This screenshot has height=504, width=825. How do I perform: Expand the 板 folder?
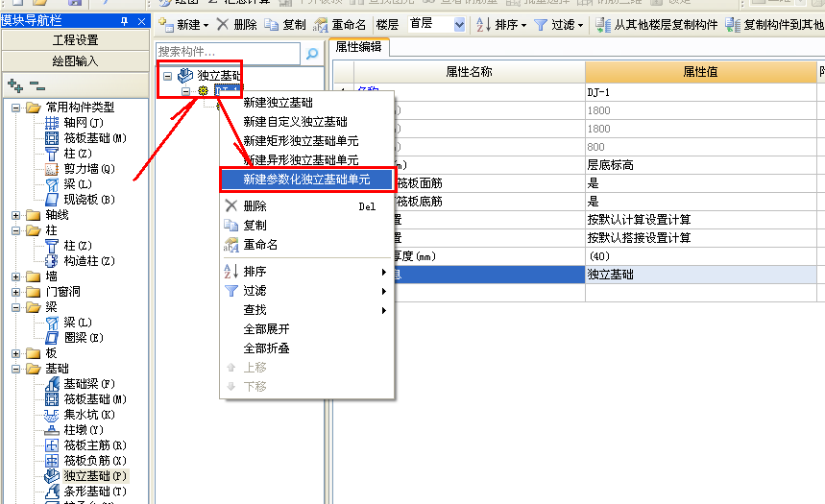click(15, 353)
